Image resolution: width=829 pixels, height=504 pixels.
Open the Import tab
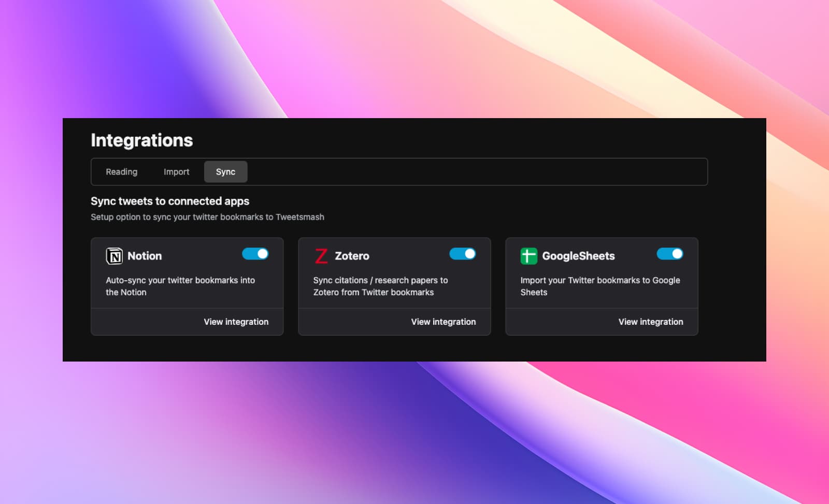[x=177, y=172]
